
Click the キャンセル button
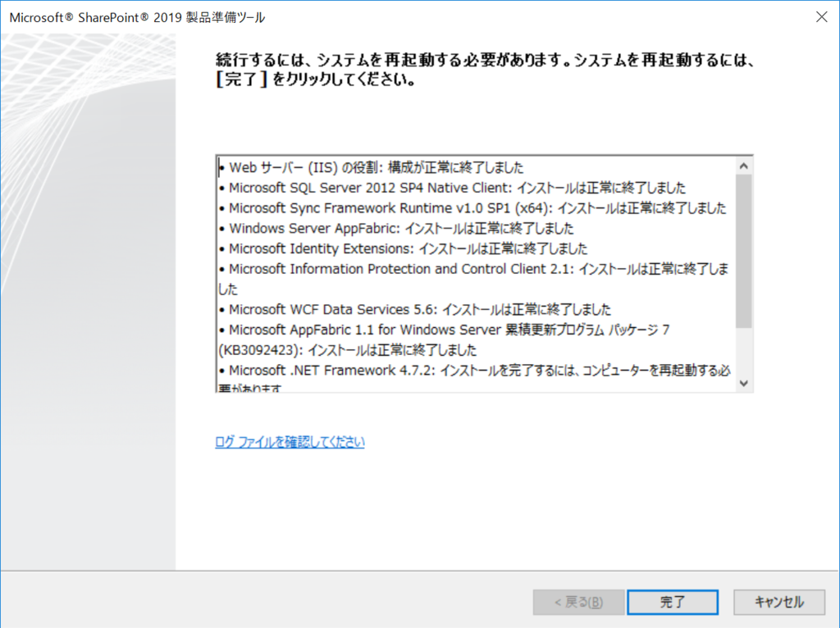779,603
